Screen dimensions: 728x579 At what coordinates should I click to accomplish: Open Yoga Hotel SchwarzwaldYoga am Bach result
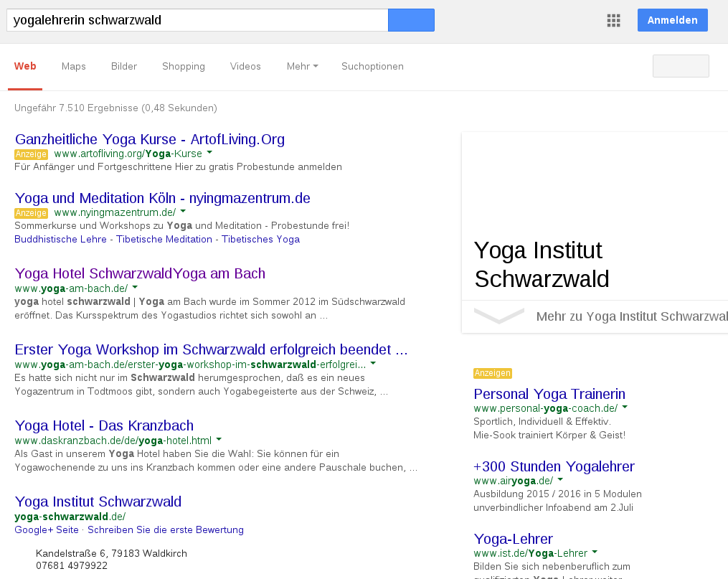[140, 273]
